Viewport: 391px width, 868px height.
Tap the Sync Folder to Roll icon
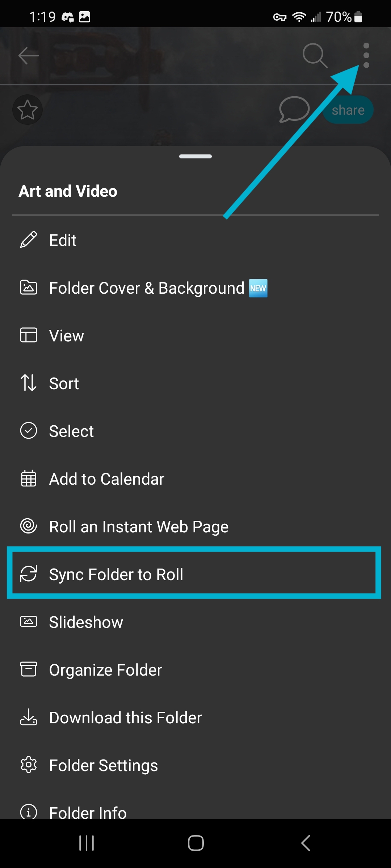tap(29, 574)
